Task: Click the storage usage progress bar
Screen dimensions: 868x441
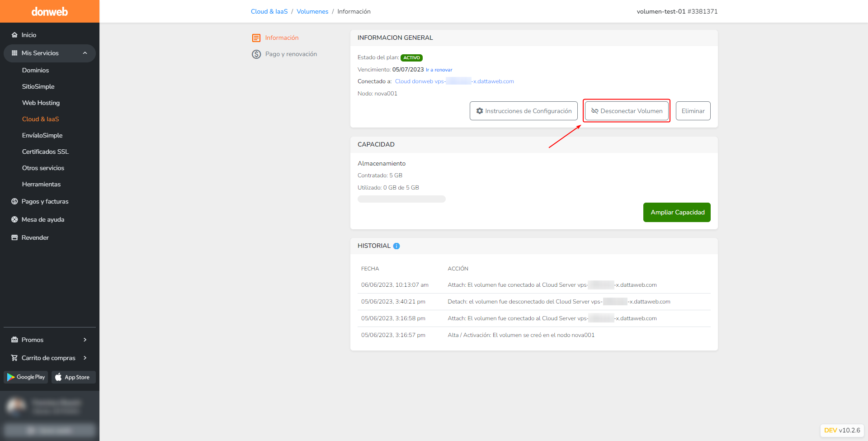Action: coord(401,199)
